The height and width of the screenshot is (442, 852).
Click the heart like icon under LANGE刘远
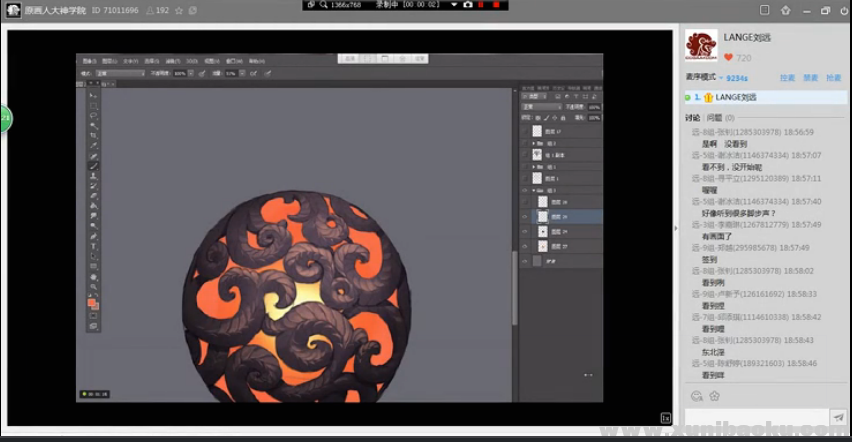tap(728, 58)
